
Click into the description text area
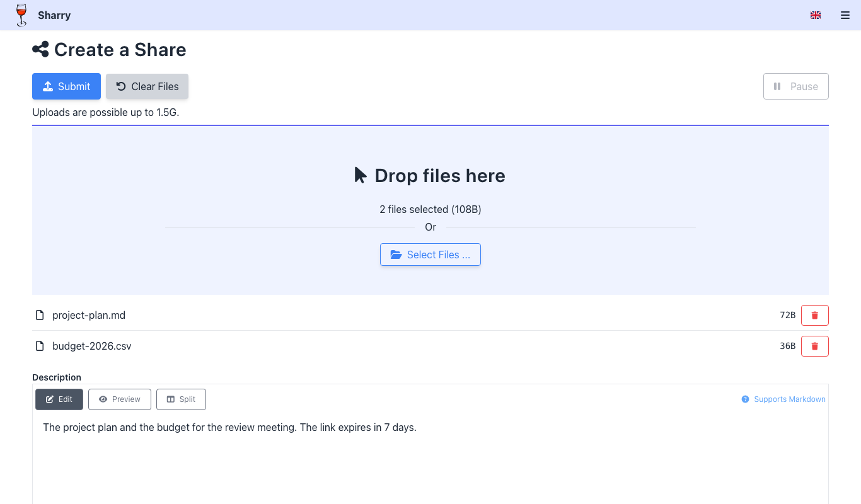[430, 460]
